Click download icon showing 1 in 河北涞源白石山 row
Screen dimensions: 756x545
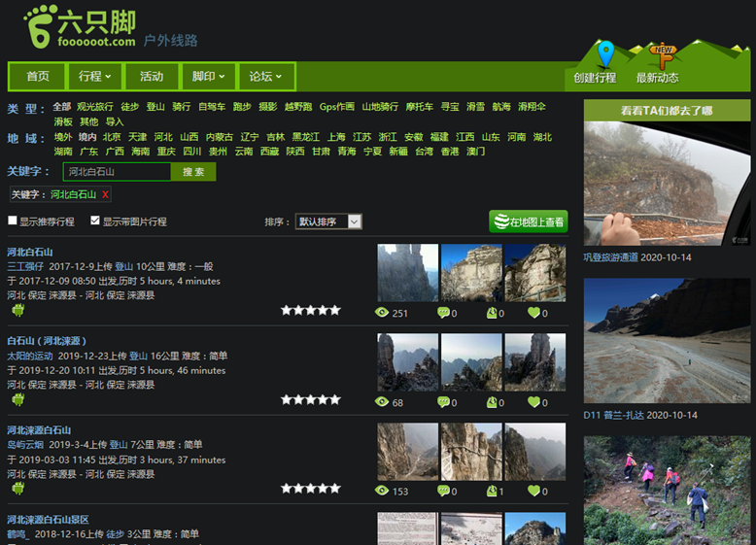pyautogui.click(x=492, y=491)
